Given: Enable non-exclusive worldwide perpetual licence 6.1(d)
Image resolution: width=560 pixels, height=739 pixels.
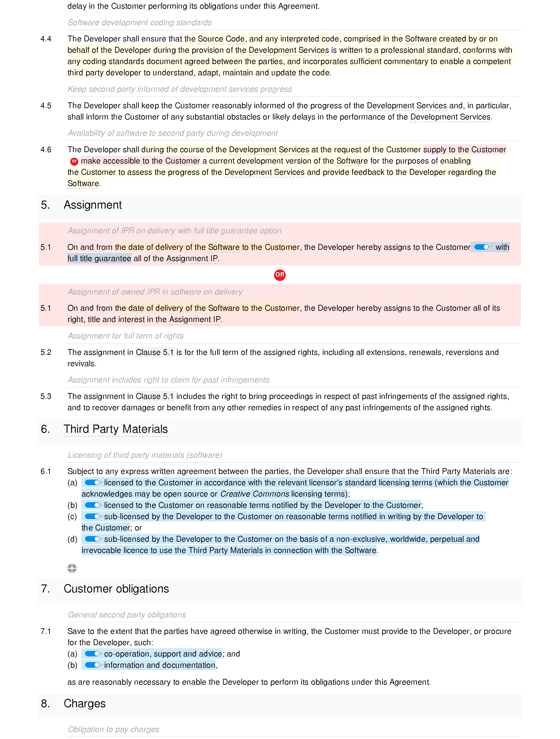Looking at the screenshot, I should click(91, 539).
